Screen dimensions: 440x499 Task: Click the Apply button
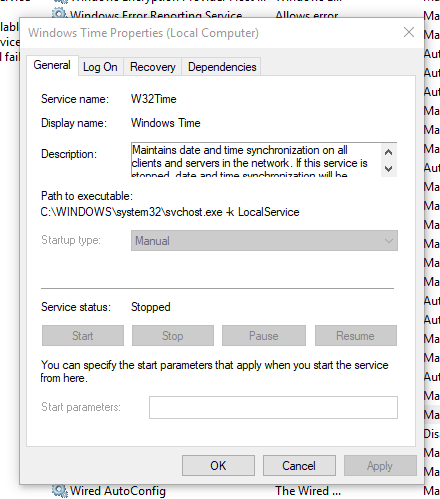(x=380, y=466)
